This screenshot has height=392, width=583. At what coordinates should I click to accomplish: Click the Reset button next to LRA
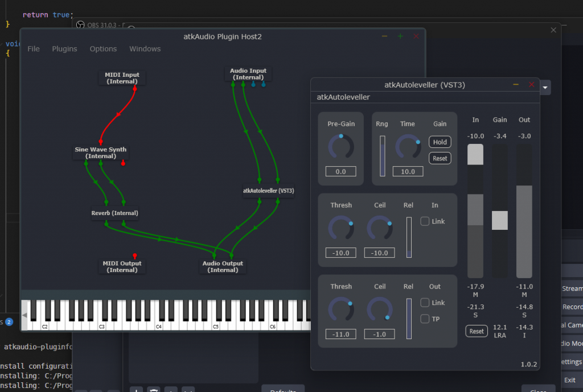tap(477, 331)
